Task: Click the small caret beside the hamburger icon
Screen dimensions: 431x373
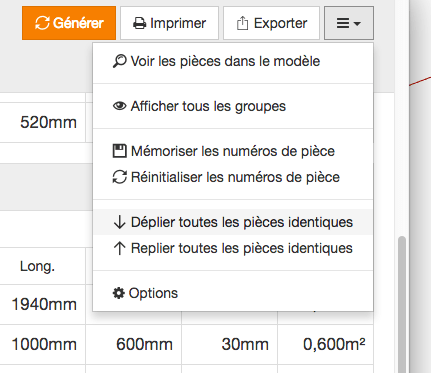Action: pos(357,24)
